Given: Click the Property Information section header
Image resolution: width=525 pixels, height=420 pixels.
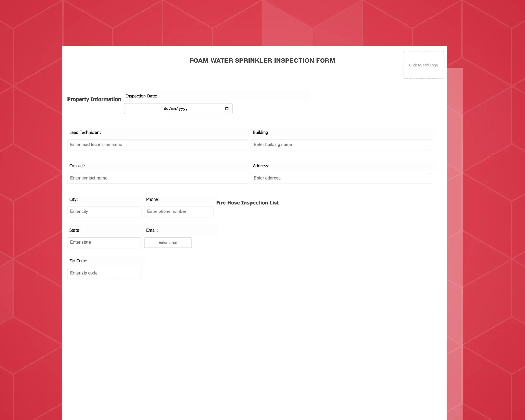Looking at the screenshot, I should click(94, 99).
